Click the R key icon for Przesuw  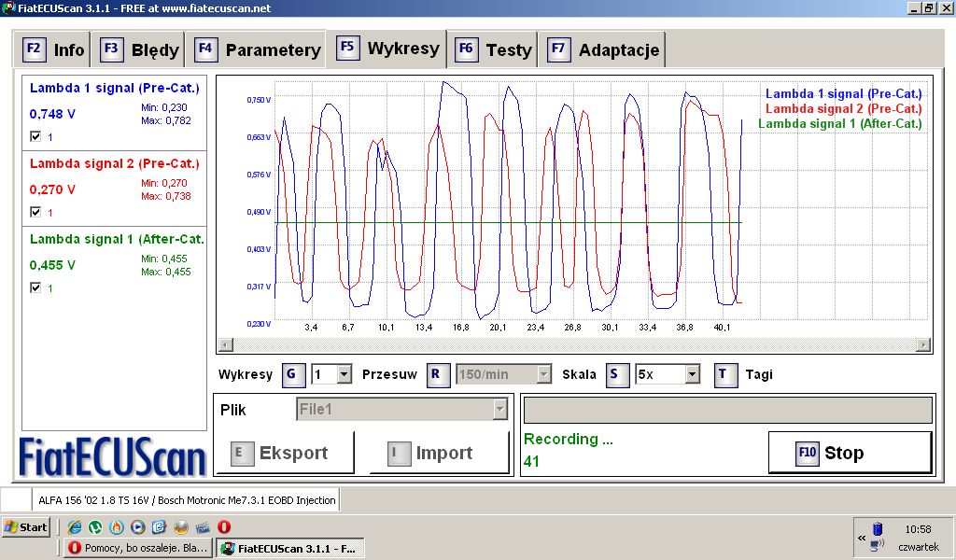(438, 374)
